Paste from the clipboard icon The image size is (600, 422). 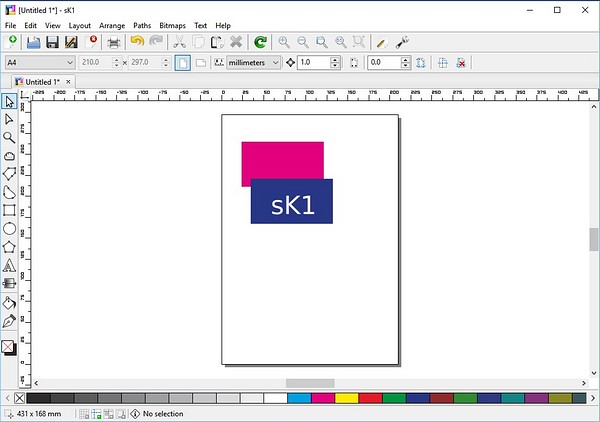[217, 42]
